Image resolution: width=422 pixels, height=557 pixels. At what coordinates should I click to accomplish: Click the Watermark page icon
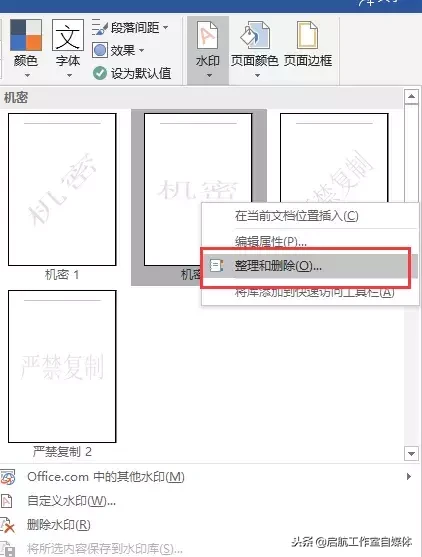[x=207, y=35]
